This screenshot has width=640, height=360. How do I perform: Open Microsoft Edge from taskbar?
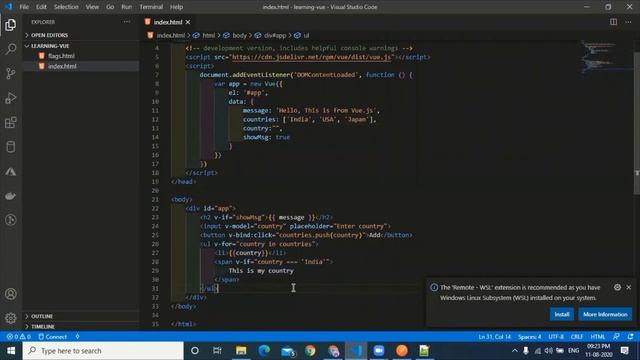[x=264, y=351]
